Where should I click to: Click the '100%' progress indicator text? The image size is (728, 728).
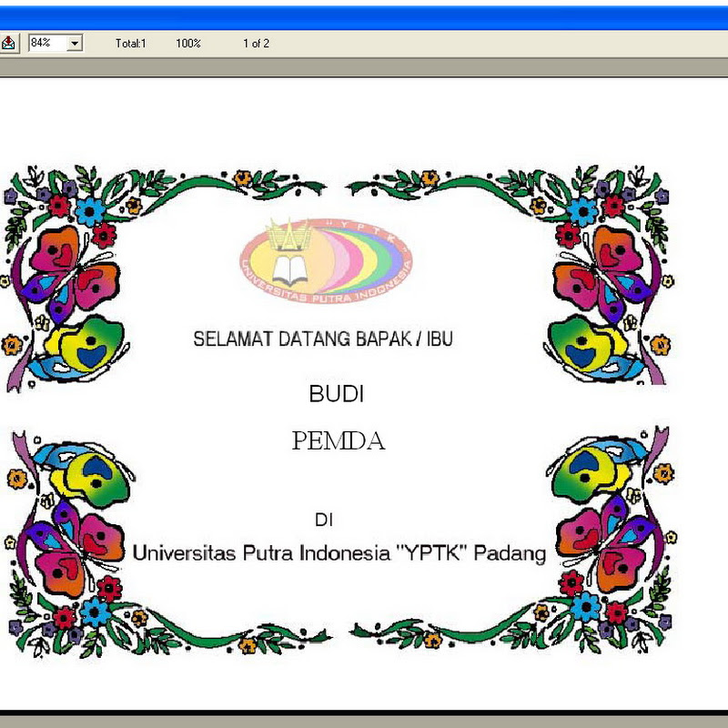pos(188,44)
